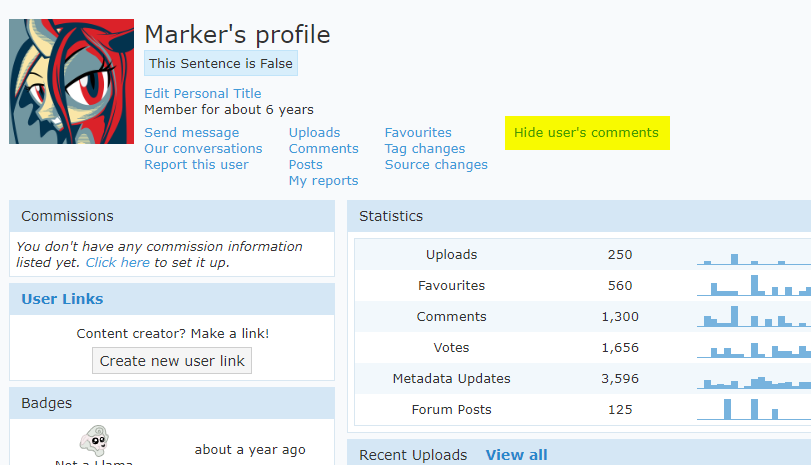Click the Edit Personal Title link
The image size is (811, 465).
pyautogui.click(x=203, y=94)
